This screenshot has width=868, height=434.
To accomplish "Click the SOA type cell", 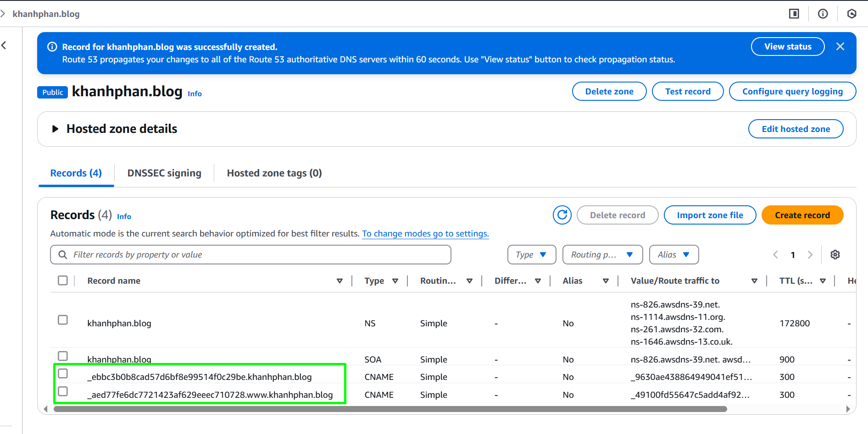I will point(373,359).
